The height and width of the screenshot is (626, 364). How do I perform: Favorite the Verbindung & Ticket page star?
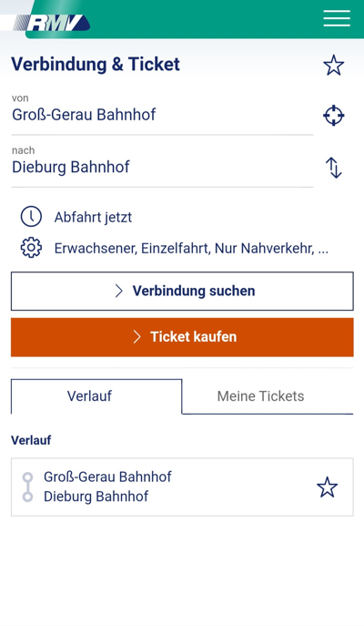tap(333, 65)
